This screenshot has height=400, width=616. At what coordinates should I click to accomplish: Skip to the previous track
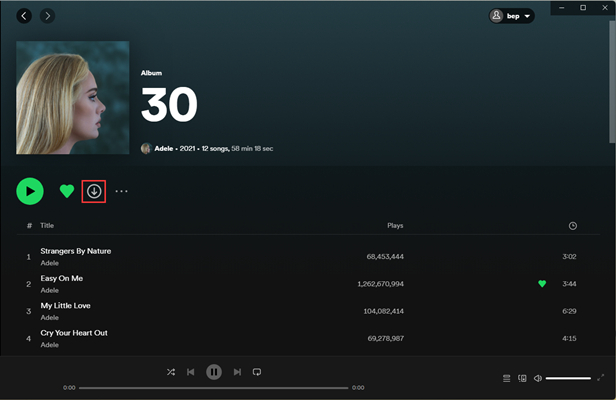pos(191,372)
